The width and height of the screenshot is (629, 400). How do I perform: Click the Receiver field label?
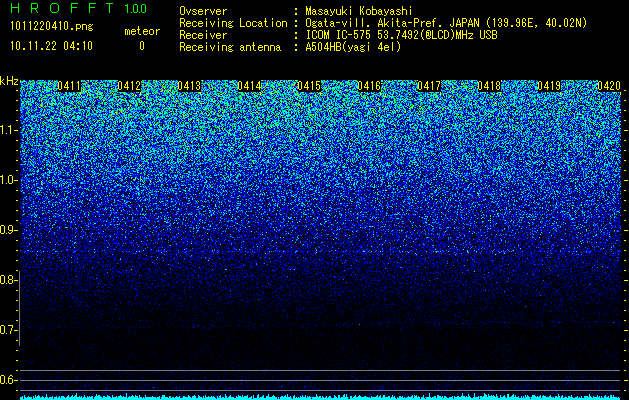click(203, 35)
